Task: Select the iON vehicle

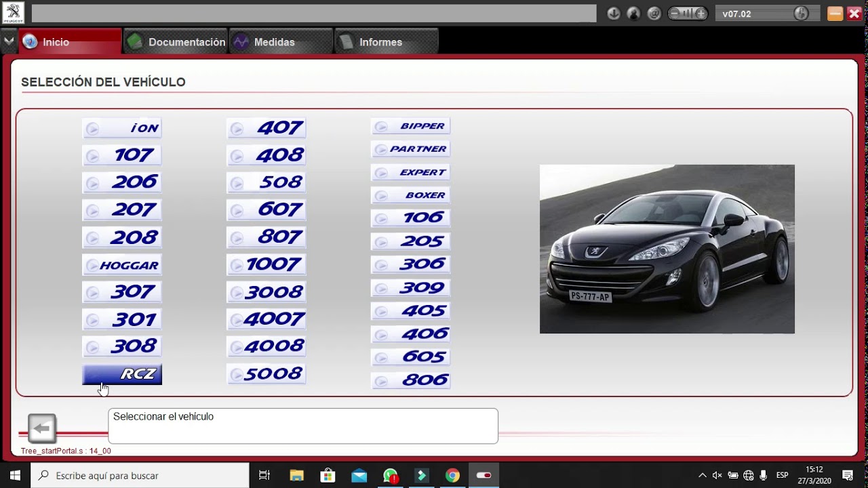Action: pyautogui.click(x=122, y=127)
